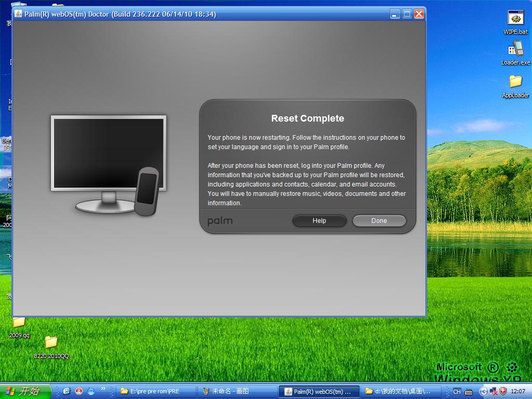This screenshot has width=532, height=399.
Task: Click the system clock showing 12:07
Action: pos(518,392)
